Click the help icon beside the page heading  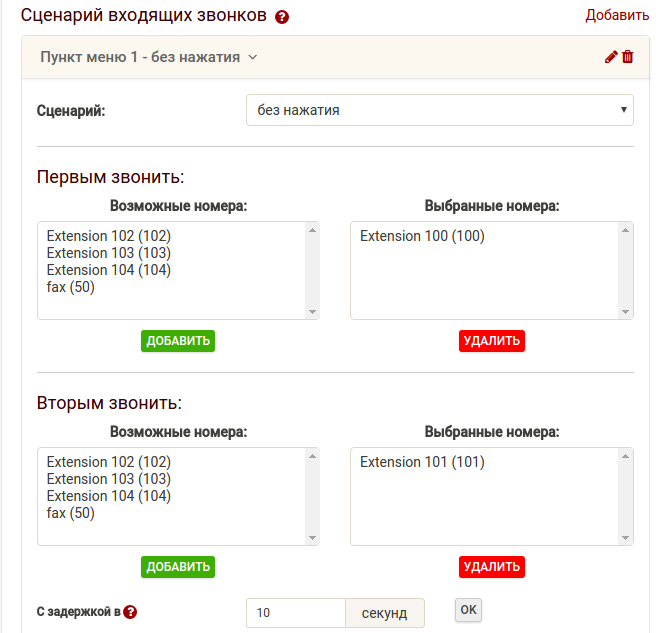tap(282, 17)
